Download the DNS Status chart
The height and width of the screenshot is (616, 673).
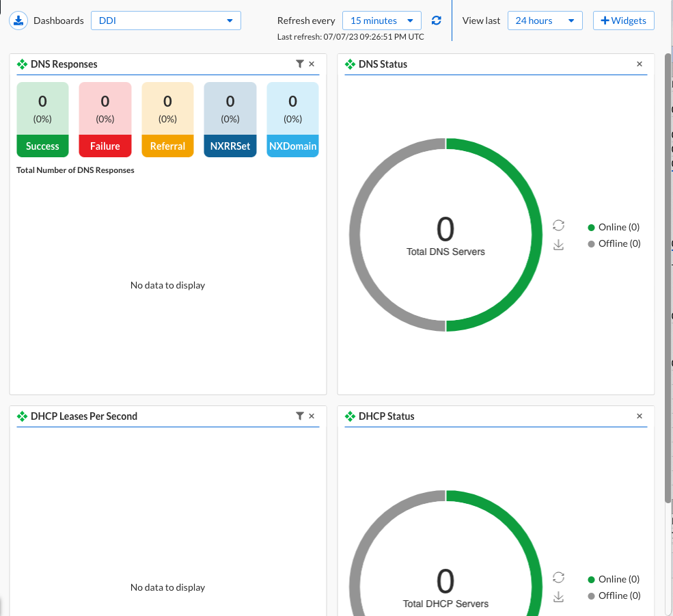point(558,245)
